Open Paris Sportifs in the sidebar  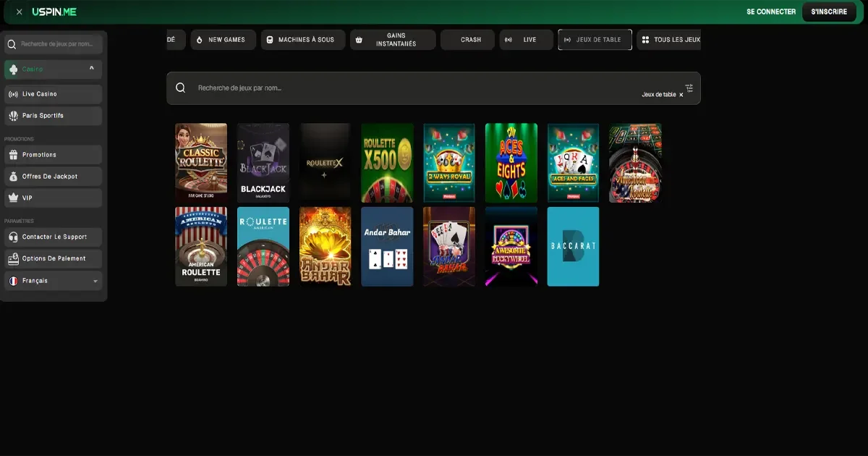pos(54,116)
